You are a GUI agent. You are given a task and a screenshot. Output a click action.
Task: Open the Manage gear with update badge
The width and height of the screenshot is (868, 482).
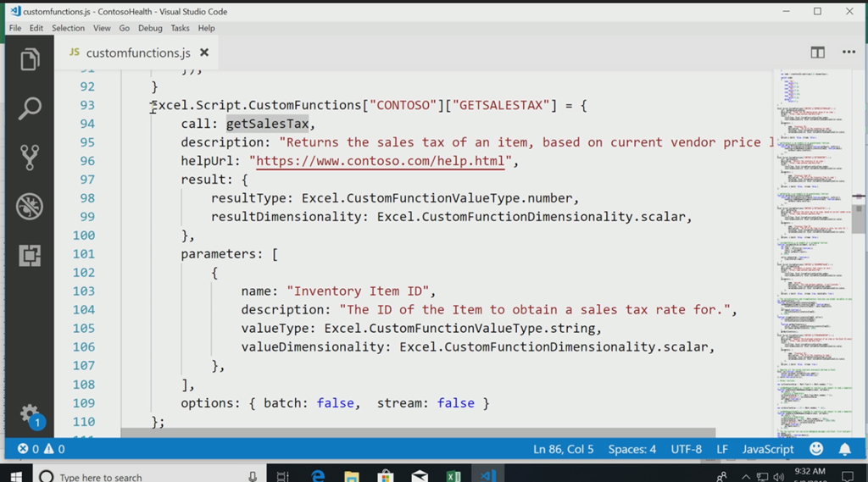31,416
